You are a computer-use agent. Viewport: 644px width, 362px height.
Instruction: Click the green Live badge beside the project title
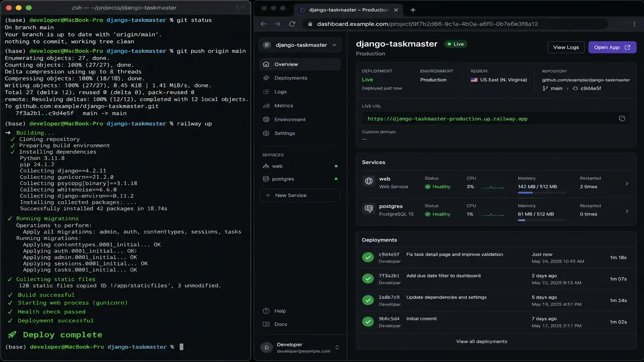[455, 44]
